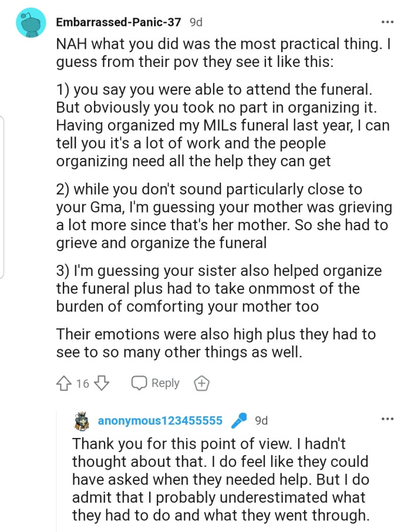Screen dimensions: 411x532
Task: Tap the OP microphone icon
Action: (238, 420)
